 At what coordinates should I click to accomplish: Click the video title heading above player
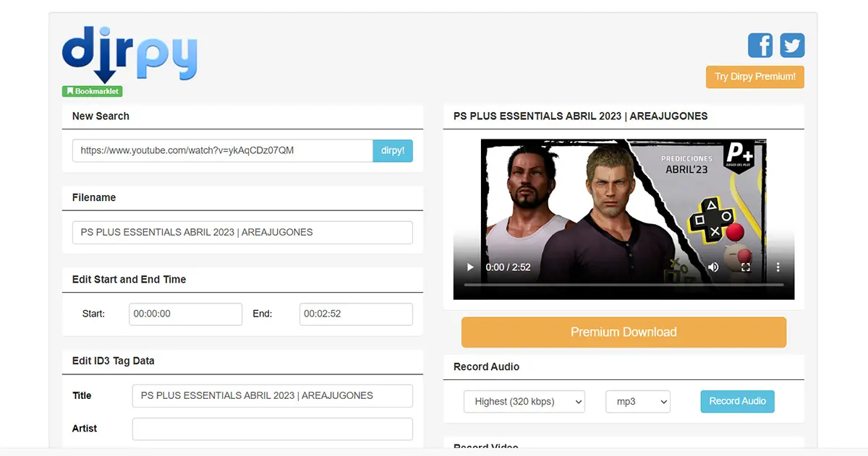point(581,116)
